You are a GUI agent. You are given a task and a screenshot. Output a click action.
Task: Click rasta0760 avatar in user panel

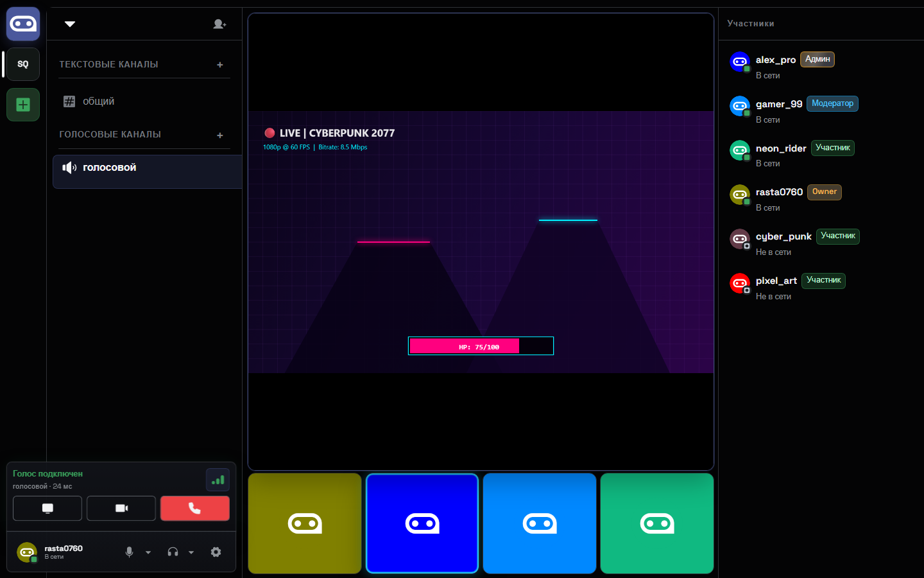27,552
